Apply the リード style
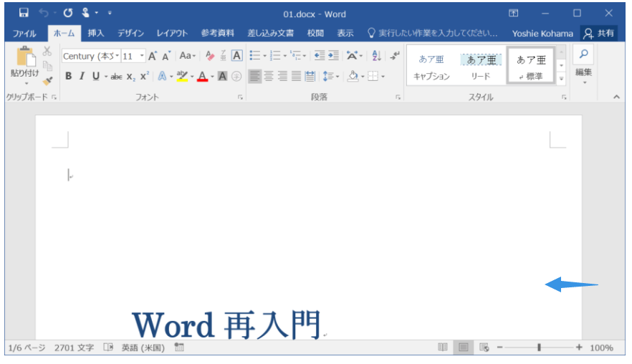The image size is (632, 364). (481, 67)
